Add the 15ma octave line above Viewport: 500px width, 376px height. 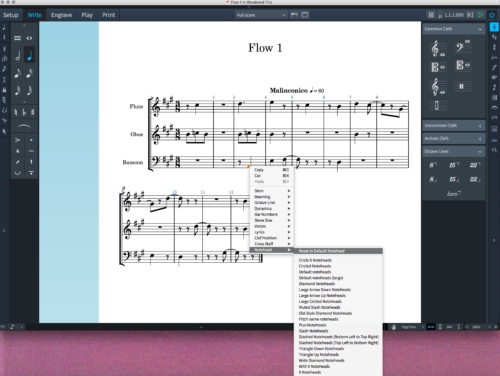[x=454, y=165]
